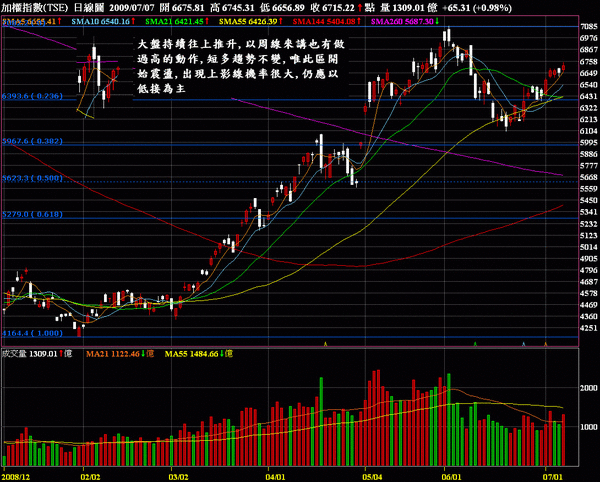Click the MA55 1484.66 volume average label
This screenshot has height=482, width=600.
(x=199, y=354)
